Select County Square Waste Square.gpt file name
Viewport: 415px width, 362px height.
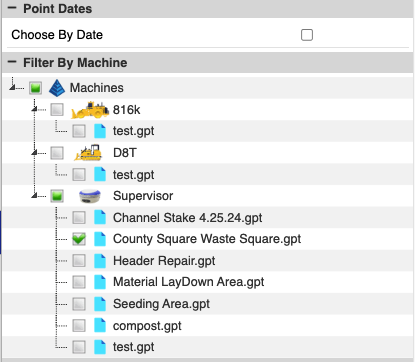(x=207, y=239)
